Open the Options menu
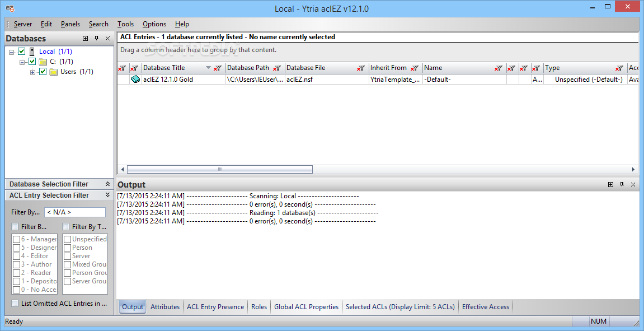This screenshot has height=331, width=644. (154, 24)
